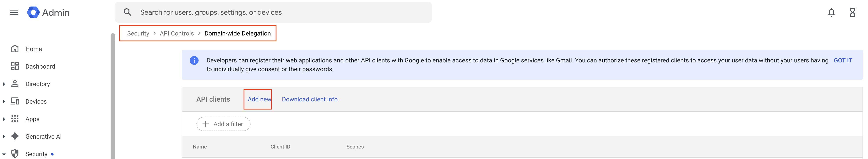Collapse the Security section
Viewport: 868px width, 159px height.
[4, 154]
